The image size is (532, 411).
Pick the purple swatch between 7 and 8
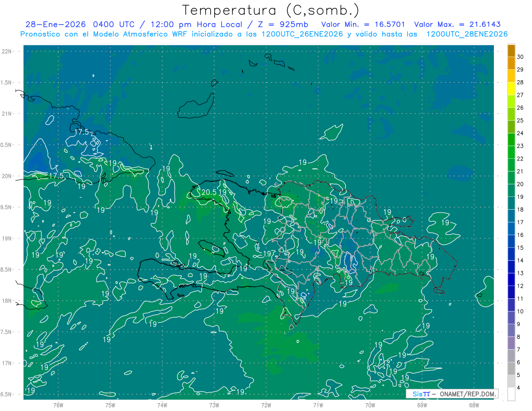point(512,343)
